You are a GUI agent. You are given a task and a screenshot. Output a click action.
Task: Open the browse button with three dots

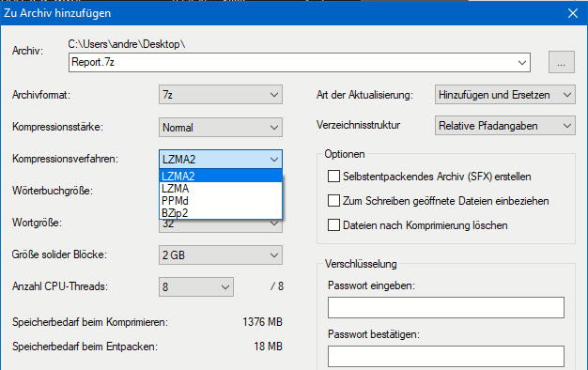tap(562, 62)
